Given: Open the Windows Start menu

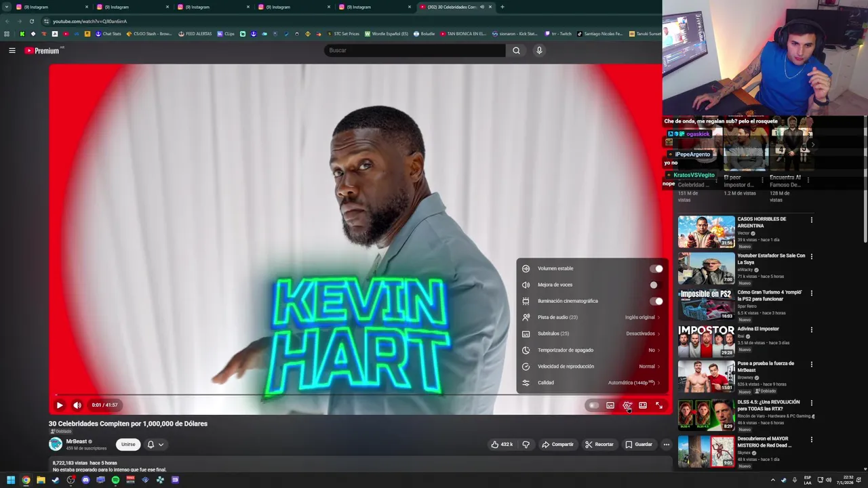Looking at the screenshot, I should click(10, 480).
